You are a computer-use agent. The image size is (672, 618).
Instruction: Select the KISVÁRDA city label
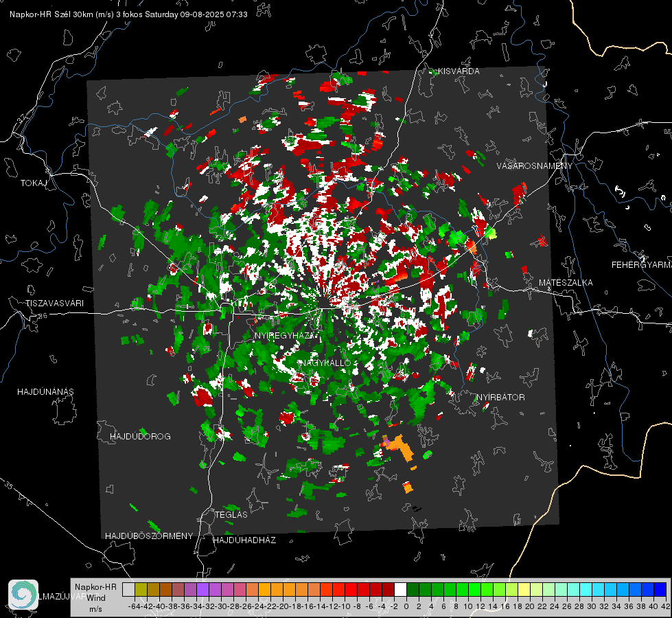click(459, 71)
